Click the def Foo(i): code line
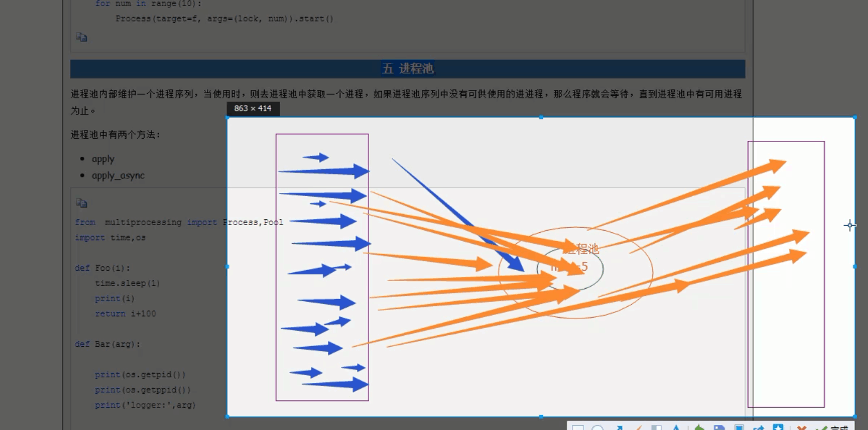The image size is (868, 430). tap(102, 268)
